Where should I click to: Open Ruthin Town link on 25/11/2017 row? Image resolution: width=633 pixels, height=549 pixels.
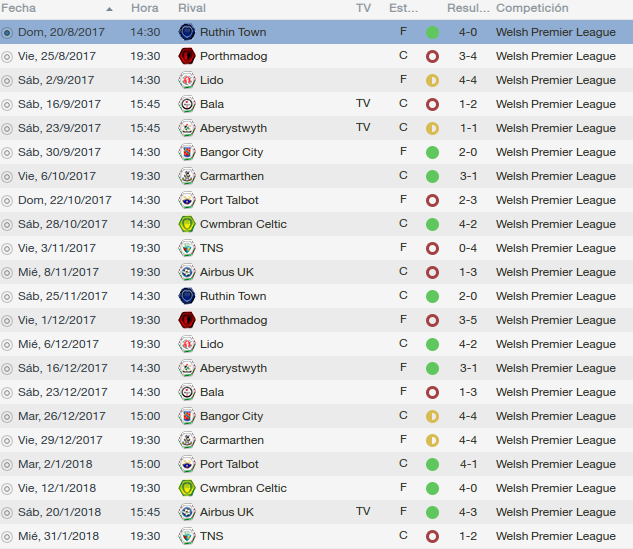click(233, 296)
